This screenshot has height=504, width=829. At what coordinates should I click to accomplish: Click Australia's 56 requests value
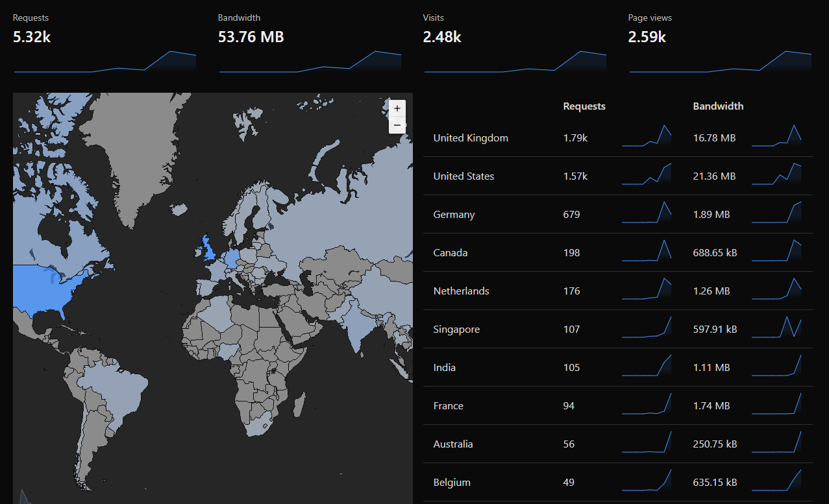569,444
